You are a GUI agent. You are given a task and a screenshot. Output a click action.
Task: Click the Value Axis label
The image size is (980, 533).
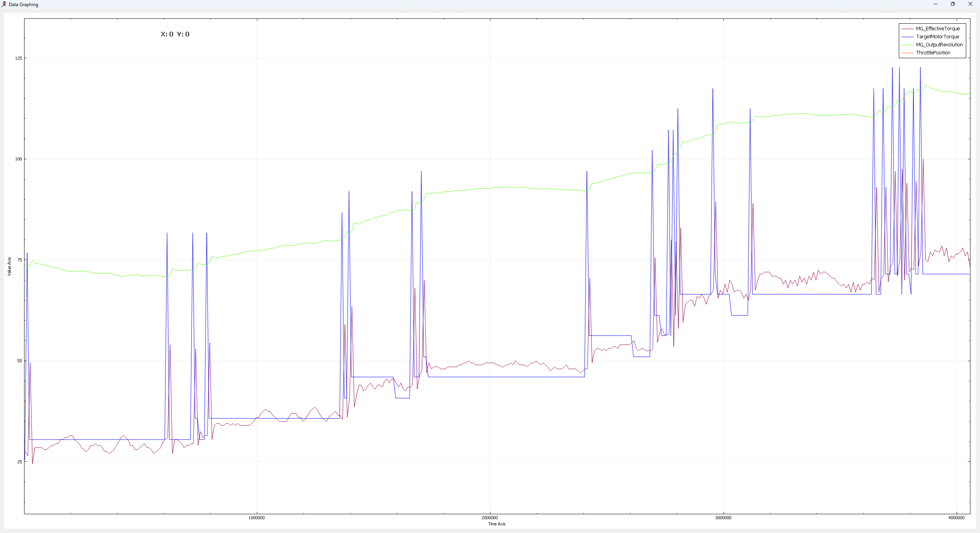point(9,266)
